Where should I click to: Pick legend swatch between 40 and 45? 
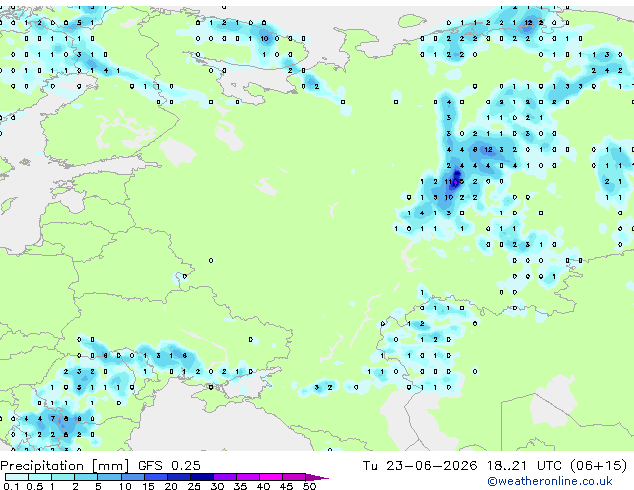tap(271, 477)
